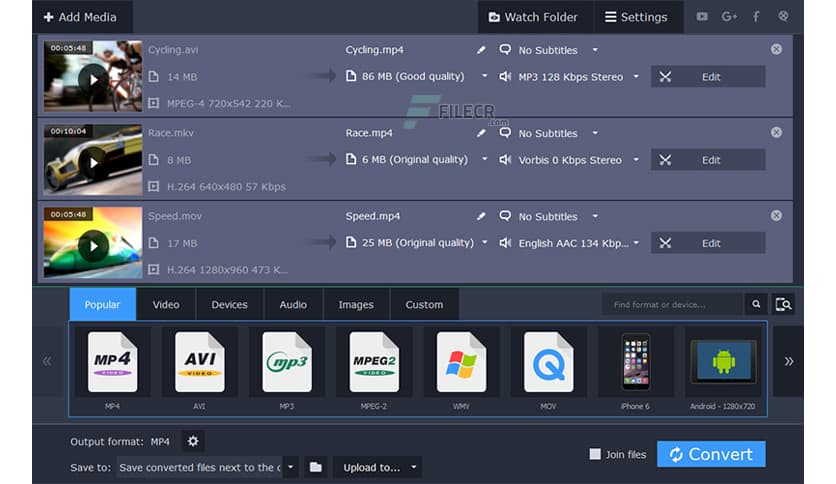Go to previous format presets

[x=47, y=361]
